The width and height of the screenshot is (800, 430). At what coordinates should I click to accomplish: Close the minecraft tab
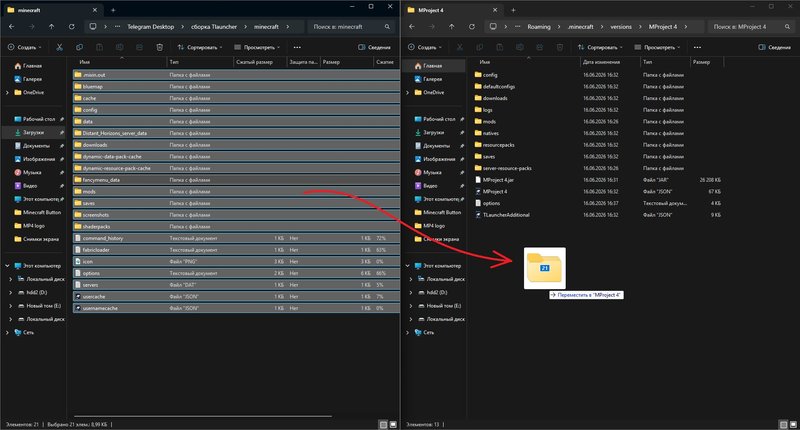coord(94,10)
